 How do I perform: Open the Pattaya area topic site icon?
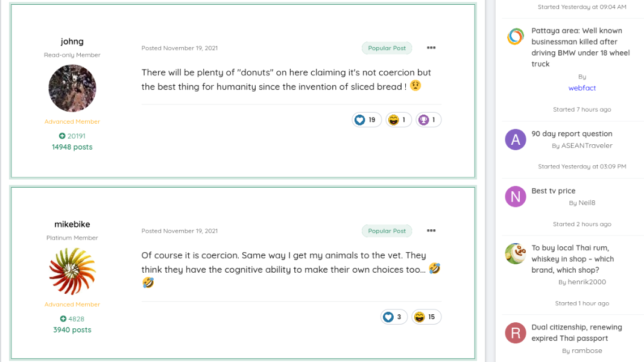pyautogui.click(x=516, y=37)
